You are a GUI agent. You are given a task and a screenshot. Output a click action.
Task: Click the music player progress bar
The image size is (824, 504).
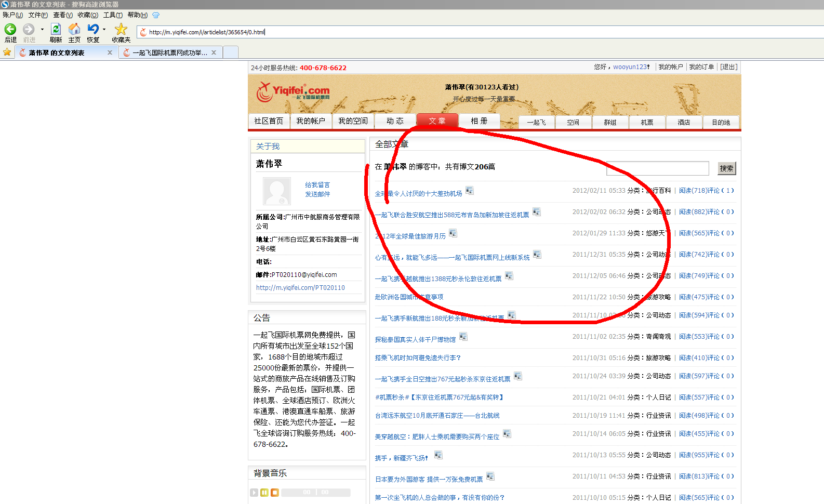(316, 493)
